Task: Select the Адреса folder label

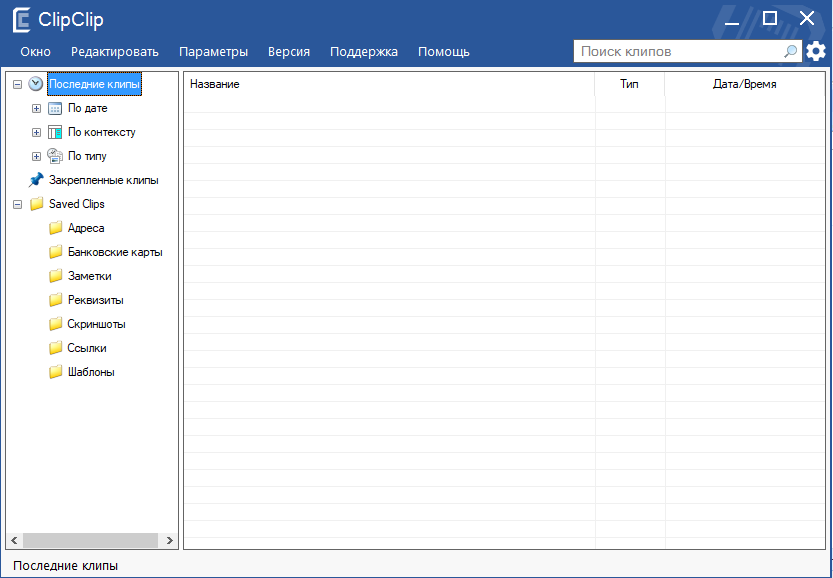Action: 86,228
